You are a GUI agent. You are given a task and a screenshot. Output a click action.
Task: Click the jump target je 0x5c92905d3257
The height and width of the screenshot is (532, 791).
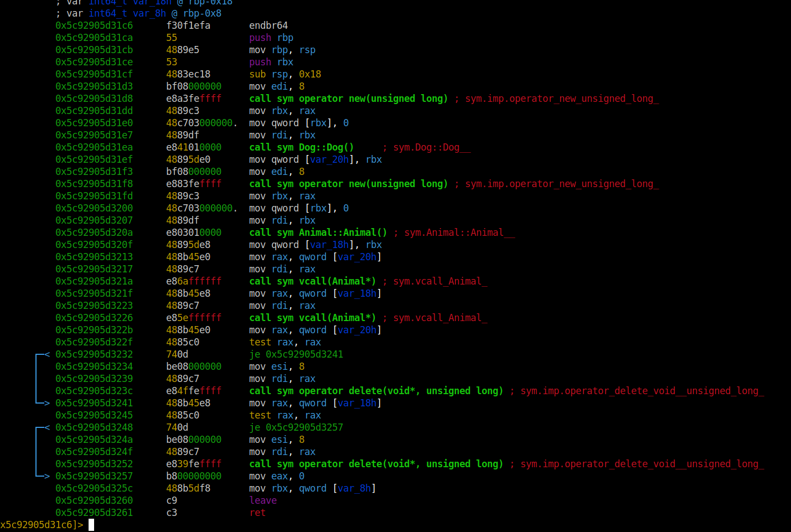(296, 427)
